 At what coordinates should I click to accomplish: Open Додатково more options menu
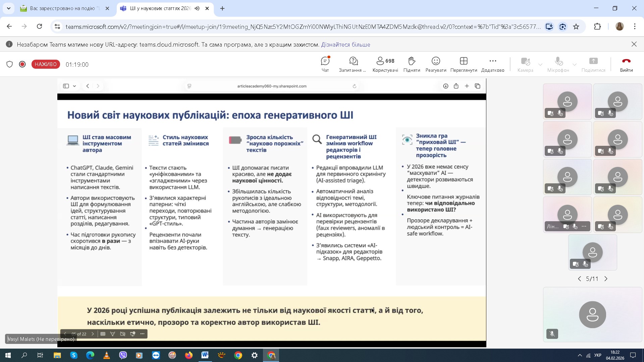pos(492,61)
